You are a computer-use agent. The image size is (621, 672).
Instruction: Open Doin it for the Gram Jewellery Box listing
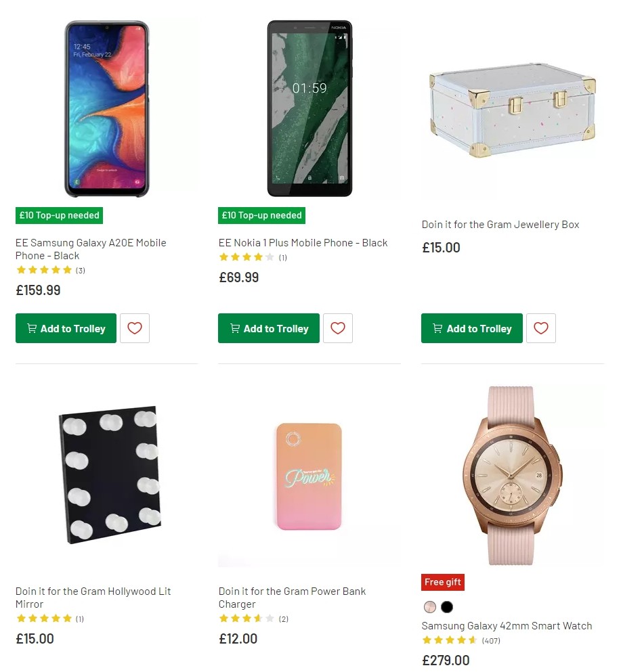(x=500, y=224)
